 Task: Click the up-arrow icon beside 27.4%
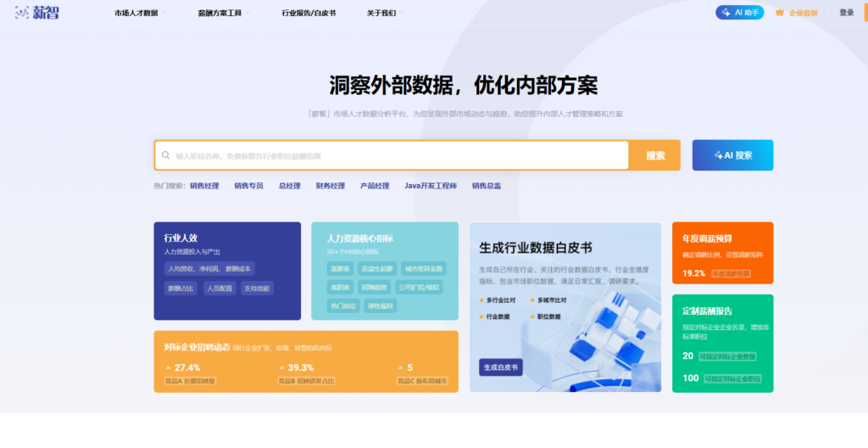(x=169, y=367)
